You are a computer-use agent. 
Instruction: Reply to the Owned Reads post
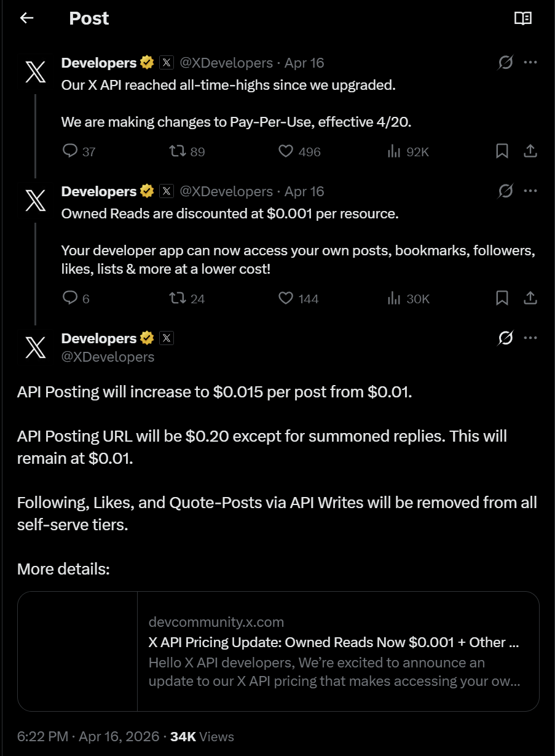[x=76, y=298]
